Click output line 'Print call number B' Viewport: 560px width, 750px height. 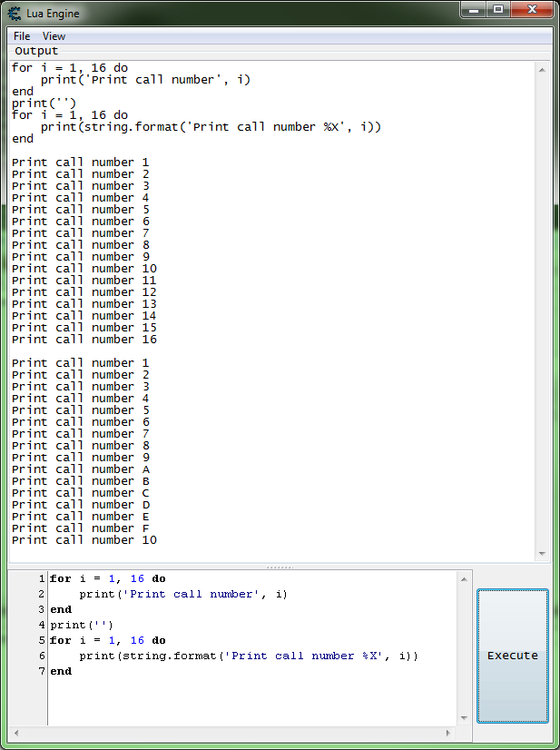[81, 481]
